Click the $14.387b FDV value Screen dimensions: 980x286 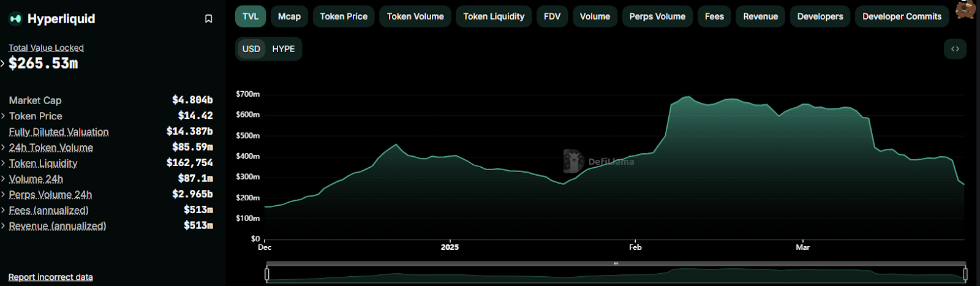[190, 132]
